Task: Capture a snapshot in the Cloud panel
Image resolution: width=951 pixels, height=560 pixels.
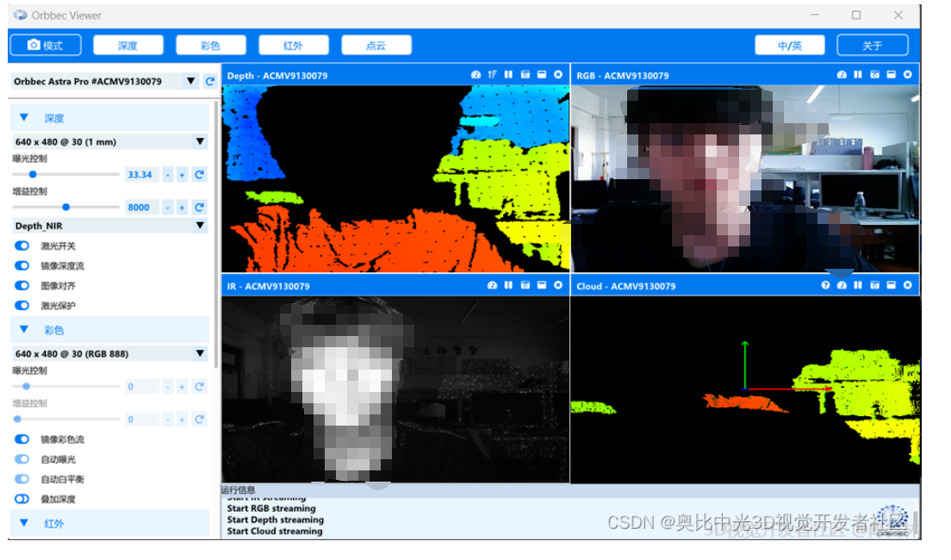Action: pyautogui.click(x=874, y=285)
